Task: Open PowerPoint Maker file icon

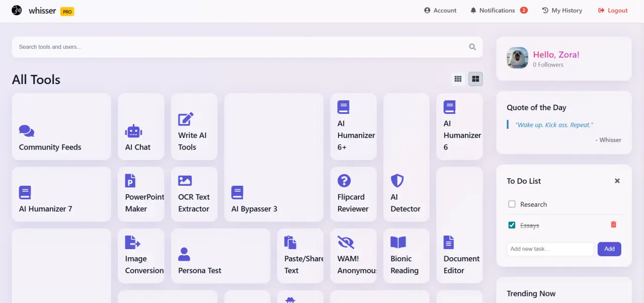Action: [x=130, y=181]
